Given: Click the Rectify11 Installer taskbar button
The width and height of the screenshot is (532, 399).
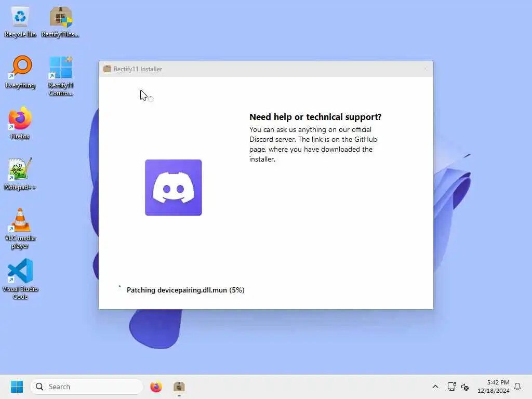Looking at the screenshot, I should 179,387.
